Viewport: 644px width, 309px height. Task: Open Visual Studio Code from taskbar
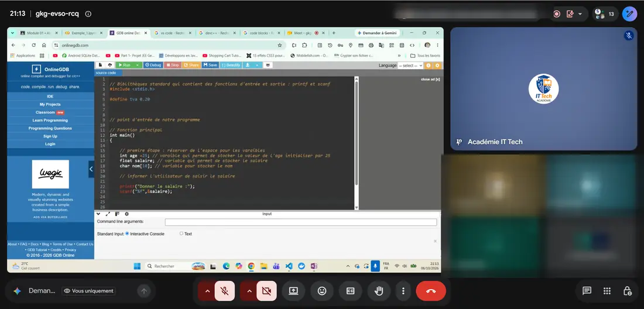click(x=289, y=266)
